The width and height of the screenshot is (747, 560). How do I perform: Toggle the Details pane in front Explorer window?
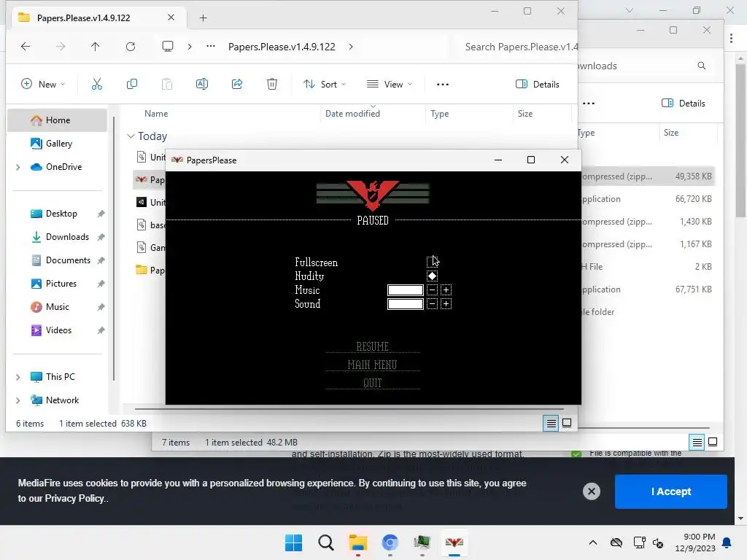pyautogui.click(x=538, y=85)
